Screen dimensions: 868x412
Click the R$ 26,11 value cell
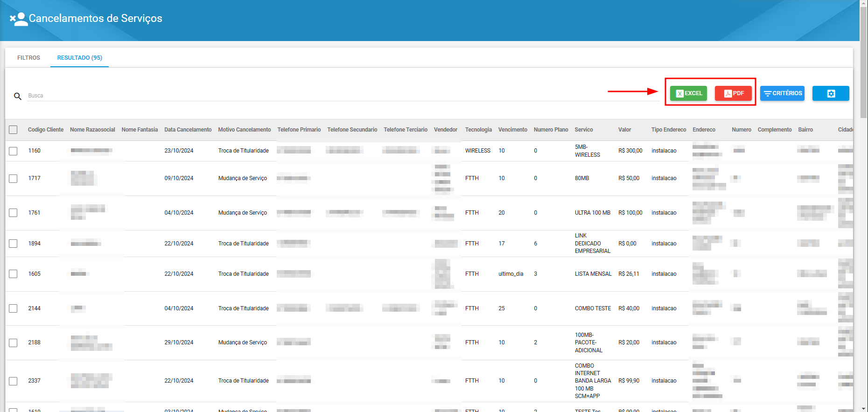click(x=629, y=274)
